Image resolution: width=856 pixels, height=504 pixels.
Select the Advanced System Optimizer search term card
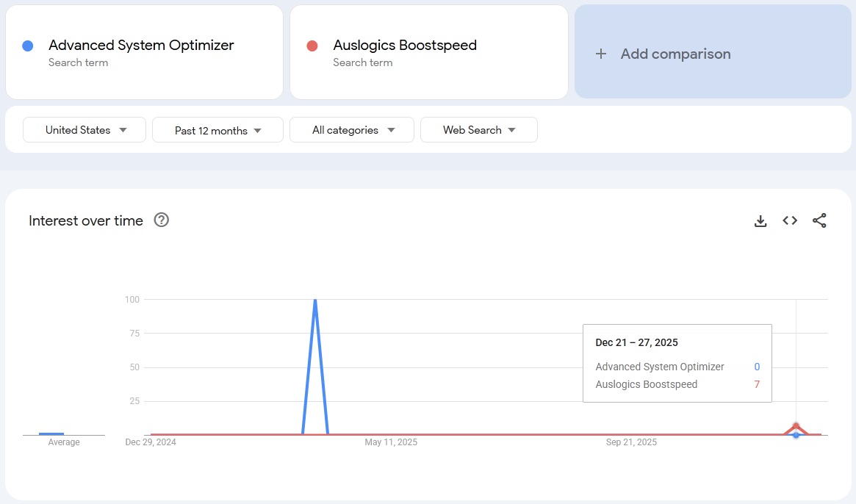coord(144,51)
